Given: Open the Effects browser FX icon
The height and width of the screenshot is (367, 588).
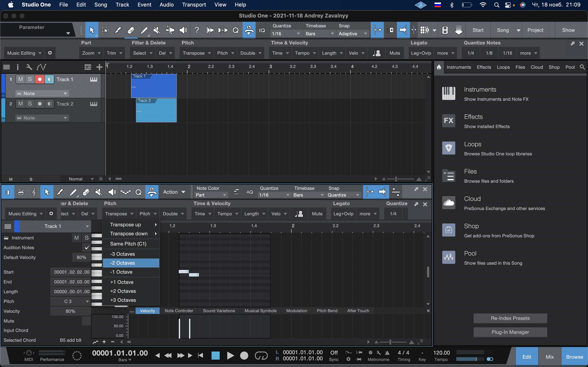Looking at the screenshot, I should click(x=449, y=121).
